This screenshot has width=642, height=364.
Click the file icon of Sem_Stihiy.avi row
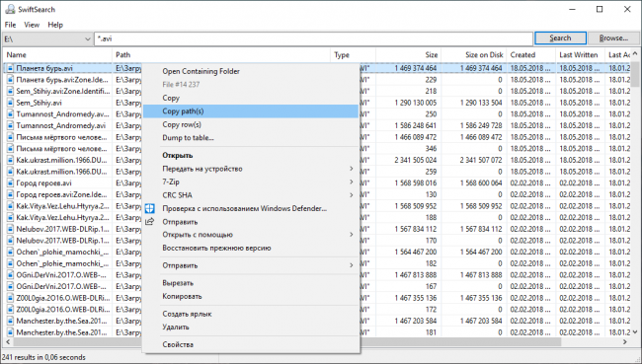point(11,103)
